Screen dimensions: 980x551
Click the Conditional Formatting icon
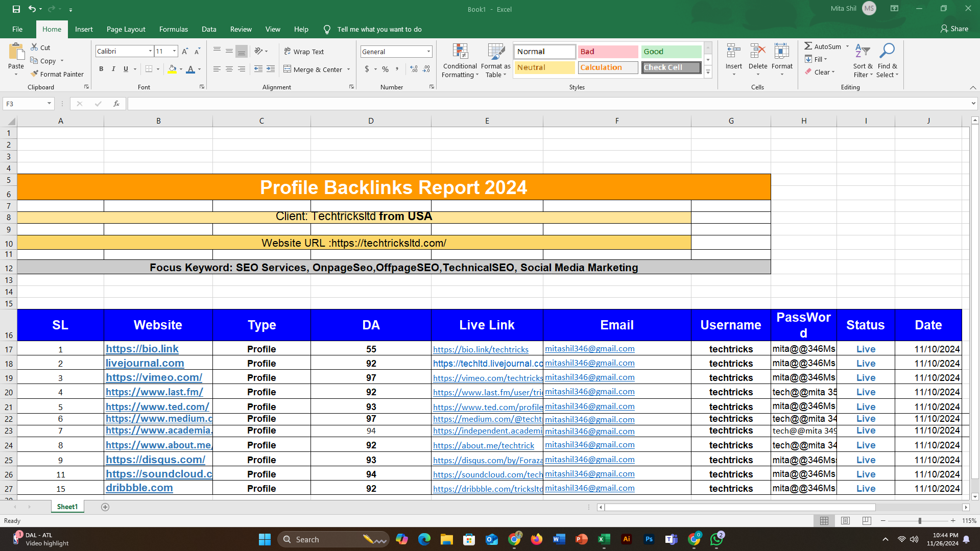(x=460, y=52)
